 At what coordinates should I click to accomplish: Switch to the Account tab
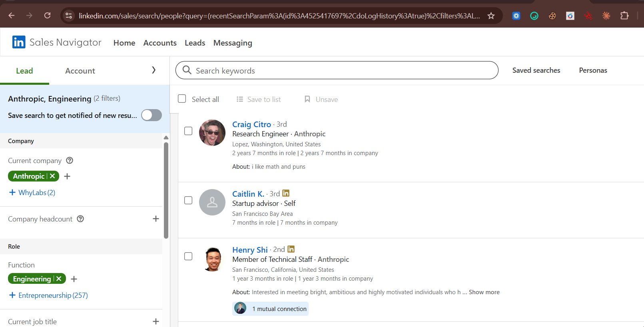coord(80,71)
